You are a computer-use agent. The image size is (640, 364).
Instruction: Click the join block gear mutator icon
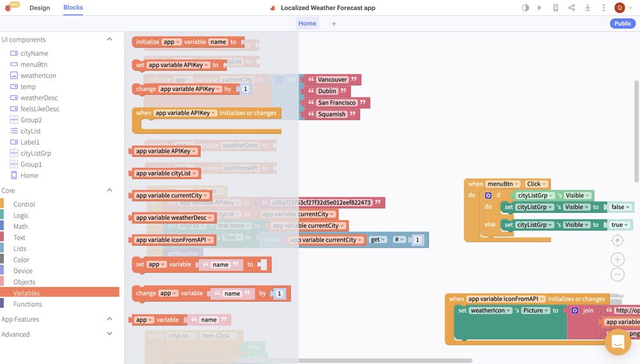[x=575, y=310]
